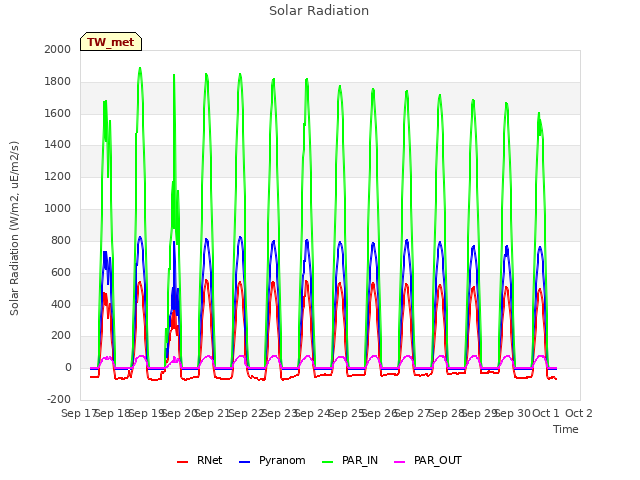This screenshot has height=480, width=640.
Task: Click the 1200 y-axis tick label
Action: (x=58, y=177)
